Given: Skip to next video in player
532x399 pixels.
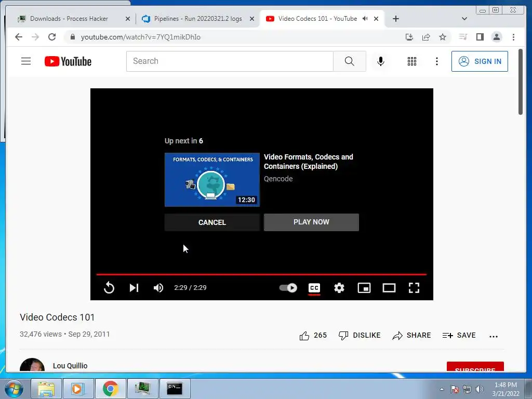Looking at the screenshot, I should 134,288.
